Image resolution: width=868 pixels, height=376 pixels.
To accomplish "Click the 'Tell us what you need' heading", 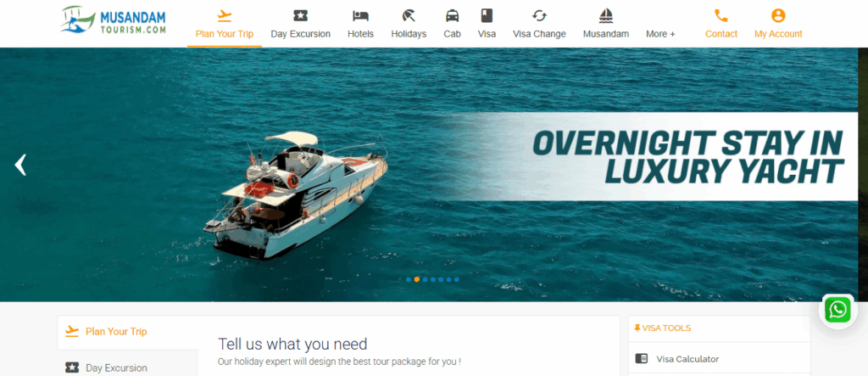I will (292, 344).
